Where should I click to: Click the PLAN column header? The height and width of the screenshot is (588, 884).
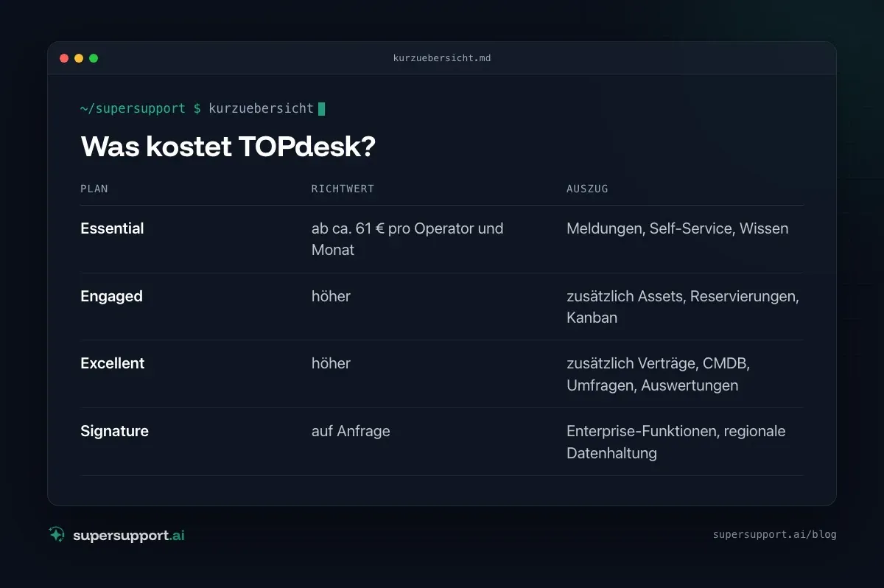click(94, 189)
